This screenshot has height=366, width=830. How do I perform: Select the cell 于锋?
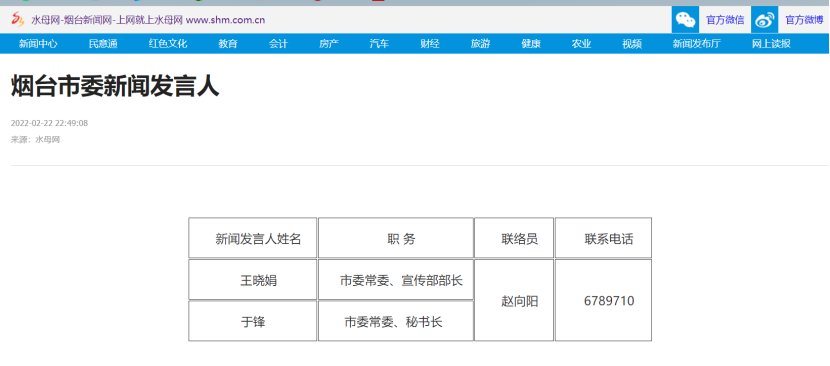click(253, 322)
